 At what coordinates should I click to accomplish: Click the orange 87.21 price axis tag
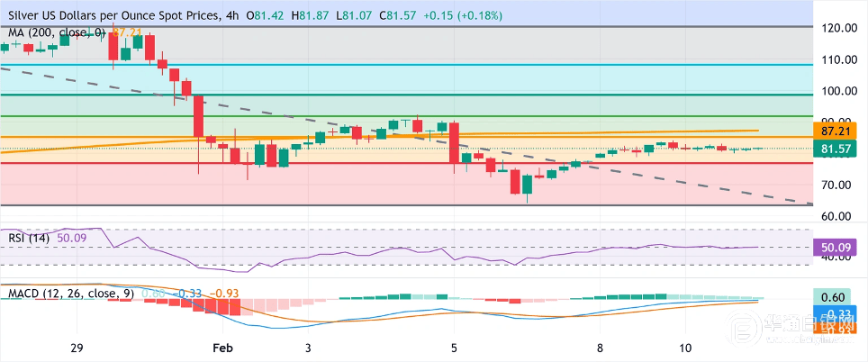click(x=838, y=131)
